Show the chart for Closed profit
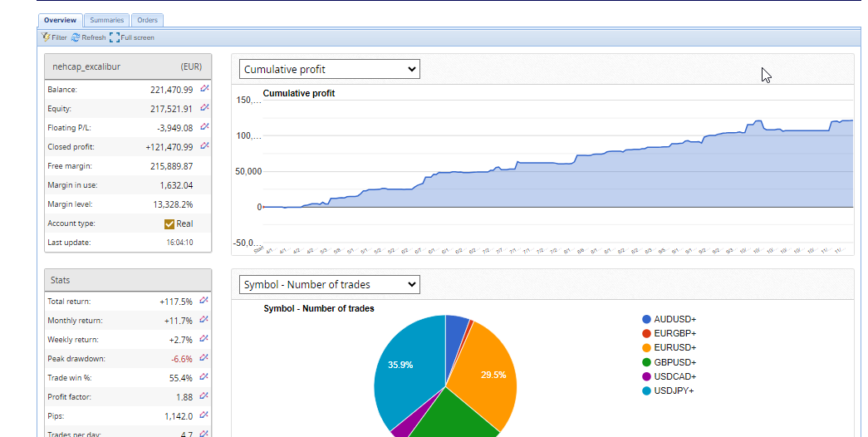Viewport: 868px width, 437px height. tap(204, 146)
